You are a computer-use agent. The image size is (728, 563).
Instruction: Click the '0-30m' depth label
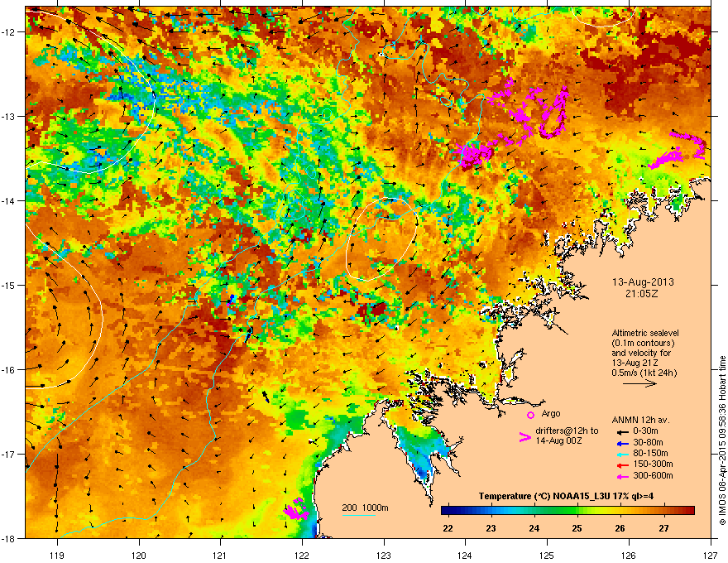point(645,431)
